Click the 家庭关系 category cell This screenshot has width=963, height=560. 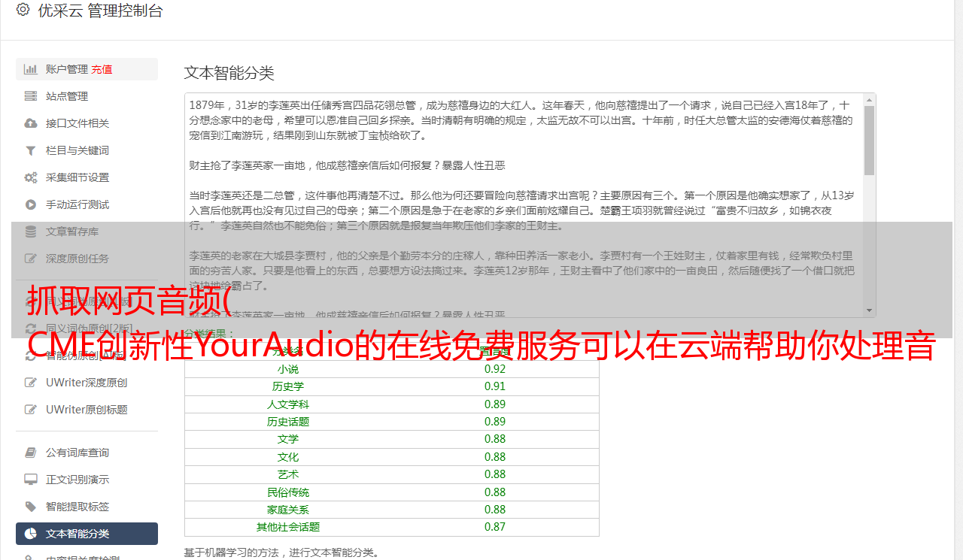tap(288, 510)
